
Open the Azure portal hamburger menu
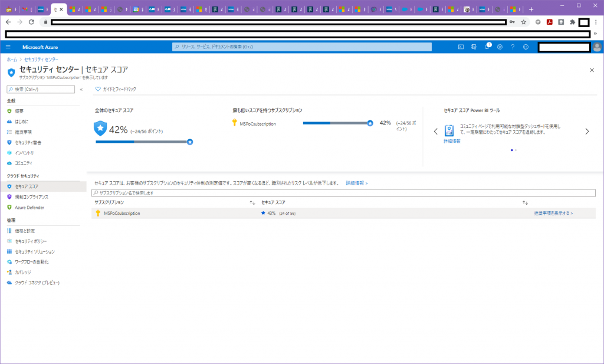[8, 47]
